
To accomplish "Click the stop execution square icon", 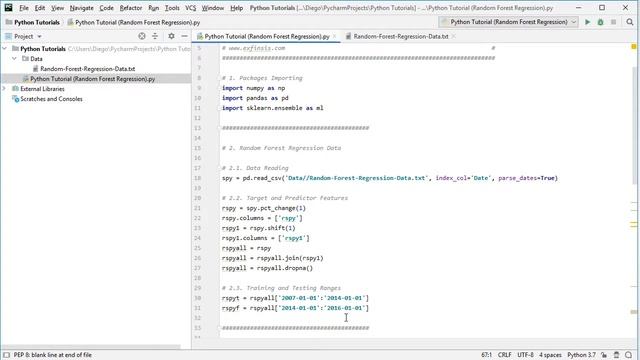I will point(613,22).
